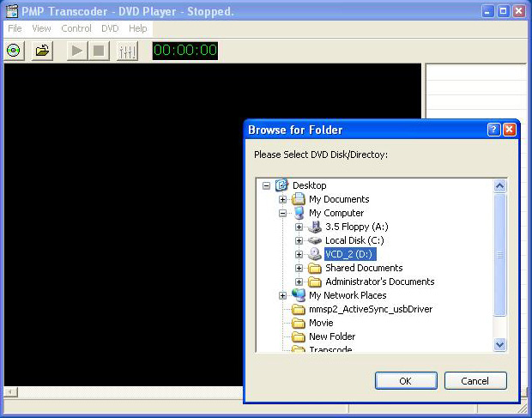Confirm folder selection with OK
The width and height of the screenshot is (532, 418).
click(406, 381)
